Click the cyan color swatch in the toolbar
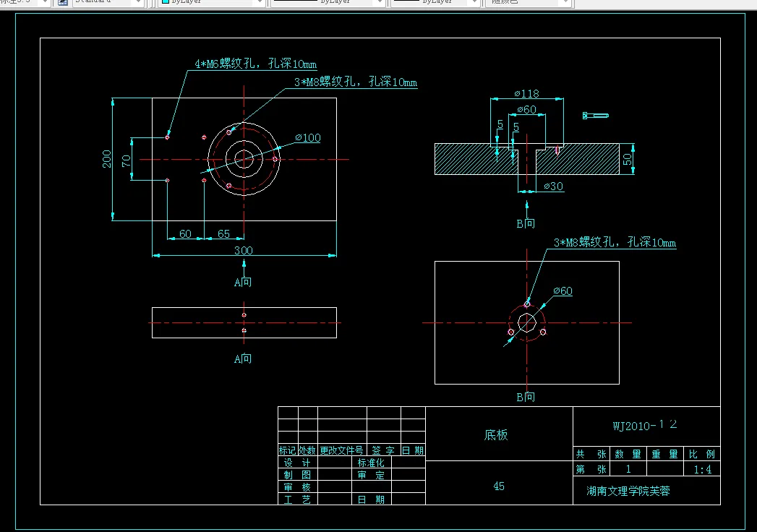Image resolution: width=757 pixels, height=532 pixels. click(166, 2)
